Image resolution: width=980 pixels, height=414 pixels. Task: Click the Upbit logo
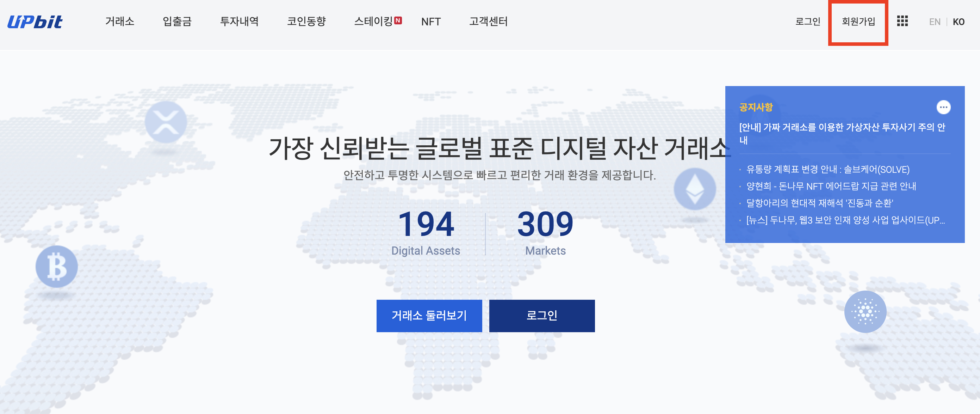coord(35,22)
